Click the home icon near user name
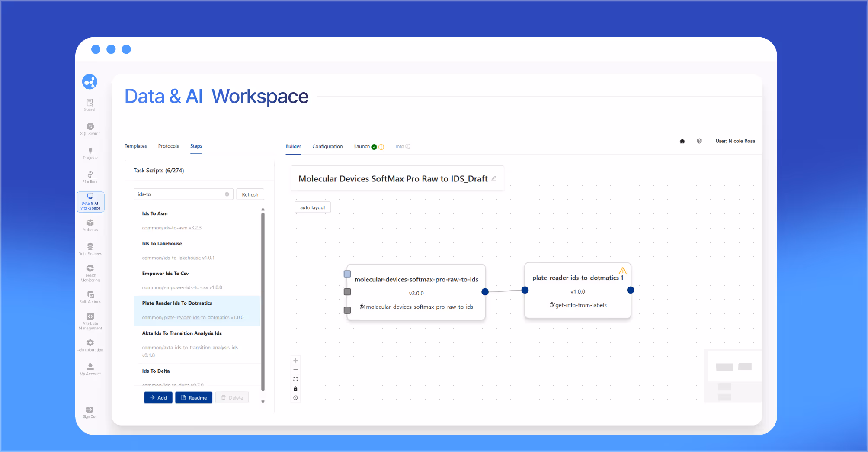Screen dimensions: 868x452 click(682, 141)
